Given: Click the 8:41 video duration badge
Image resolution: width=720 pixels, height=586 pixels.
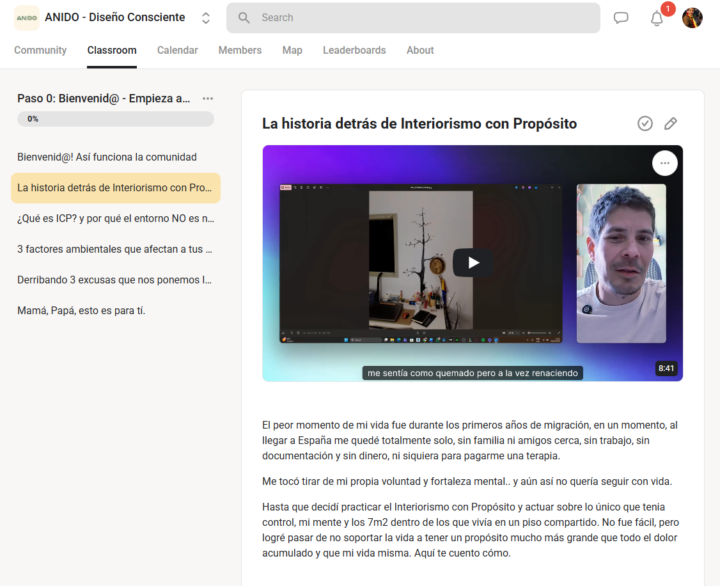Looking at the screenshot, I should tap(666, 368).
